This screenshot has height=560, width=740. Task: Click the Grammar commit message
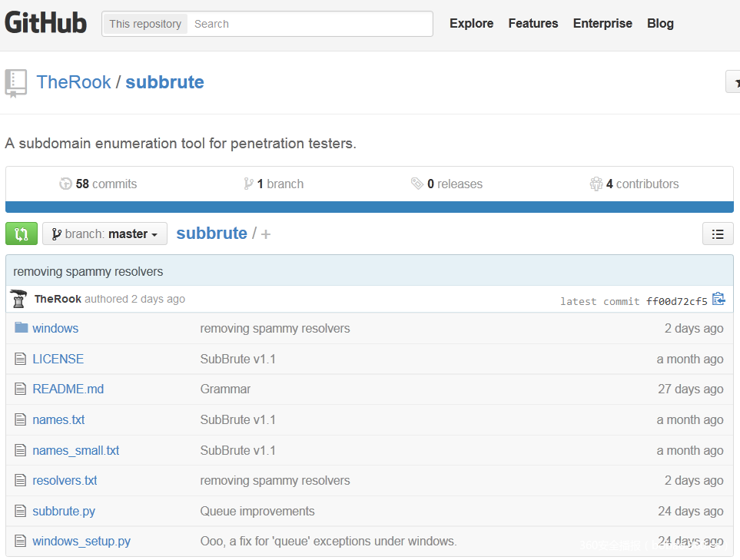[x=225, y=389]
